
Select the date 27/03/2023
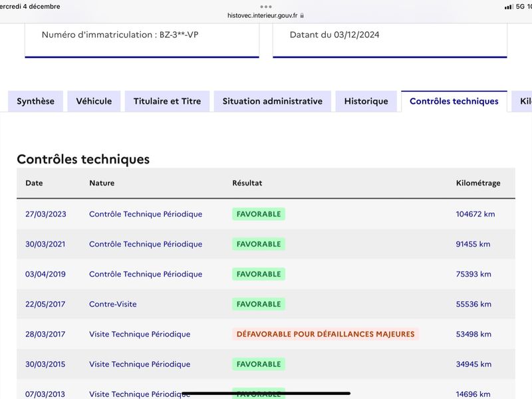[x=45, y=214]
